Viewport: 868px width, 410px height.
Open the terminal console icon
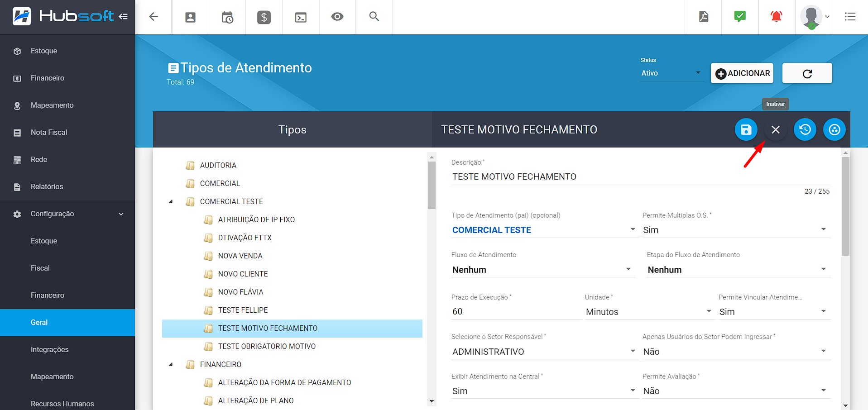pyautogui.click(x=301, y=17)
